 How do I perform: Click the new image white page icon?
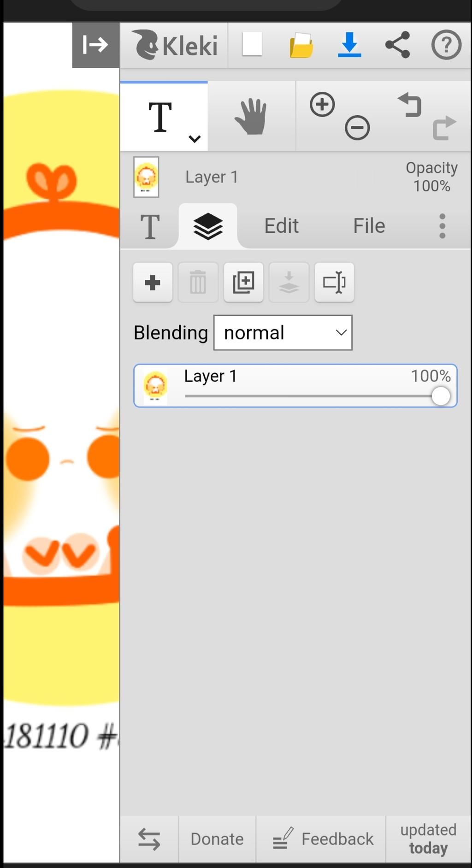point(252,44)
